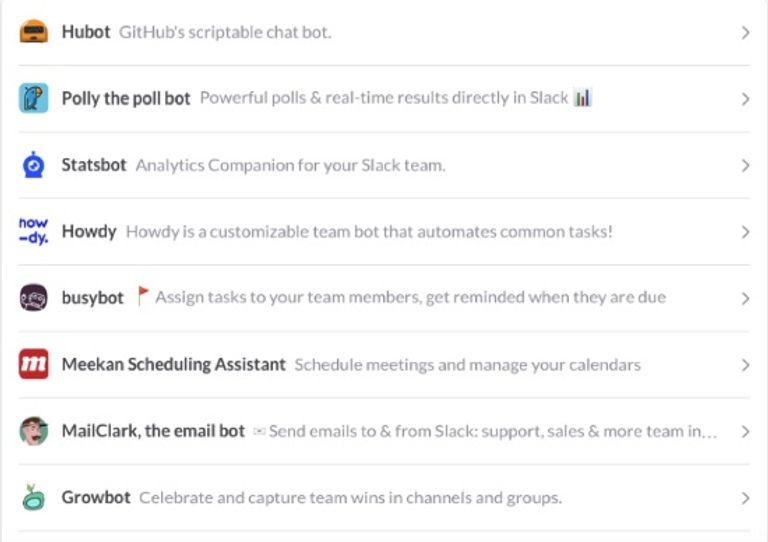Open the busybot row chevron
The image size is (768, 542).
[x=745, y=299]
